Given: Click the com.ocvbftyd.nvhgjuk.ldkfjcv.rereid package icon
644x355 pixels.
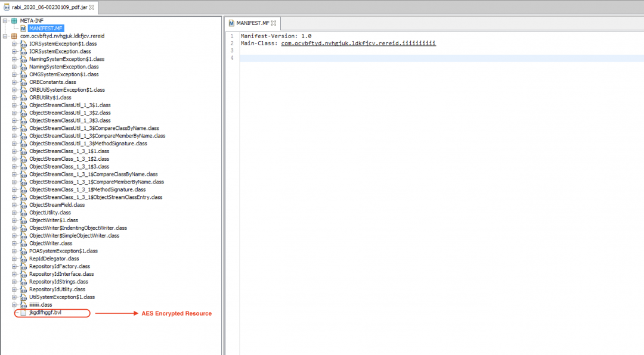Looking at the screenshot, I should coord(14,36).
